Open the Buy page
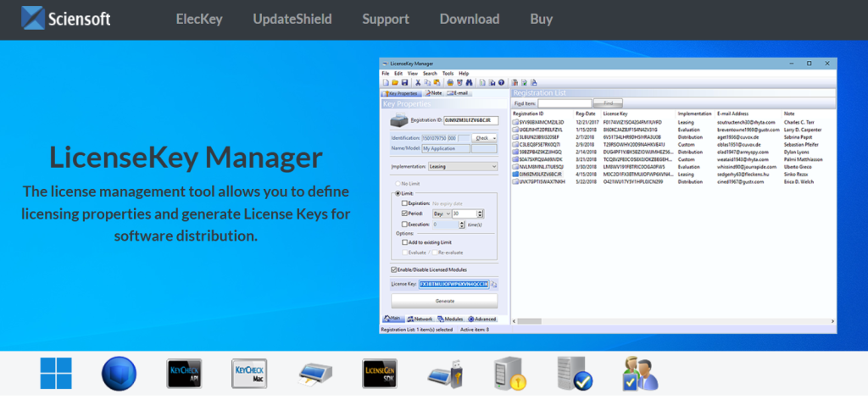 coord(542,19)
